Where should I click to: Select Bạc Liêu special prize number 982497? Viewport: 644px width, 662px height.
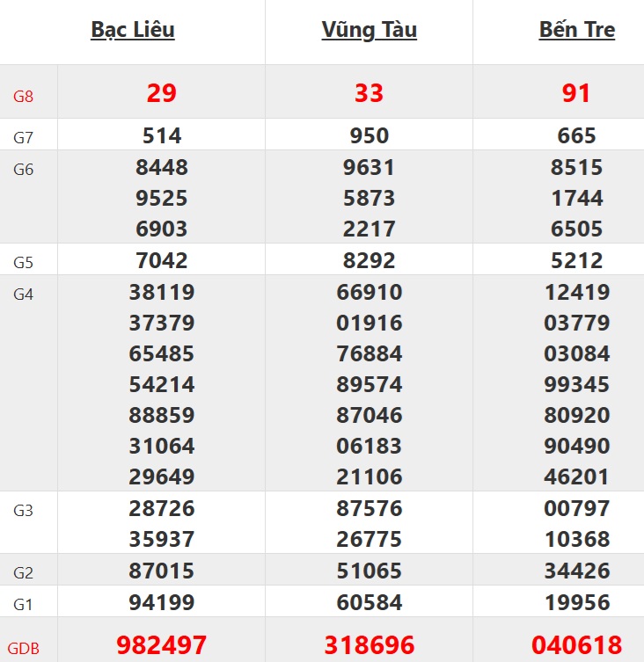[162, 646]
